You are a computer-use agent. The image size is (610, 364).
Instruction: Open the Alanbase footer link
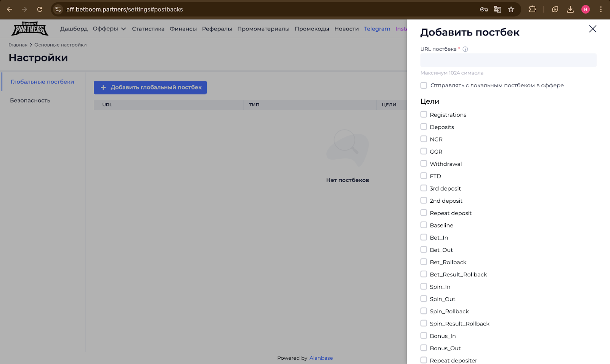[x=321, y=358]
